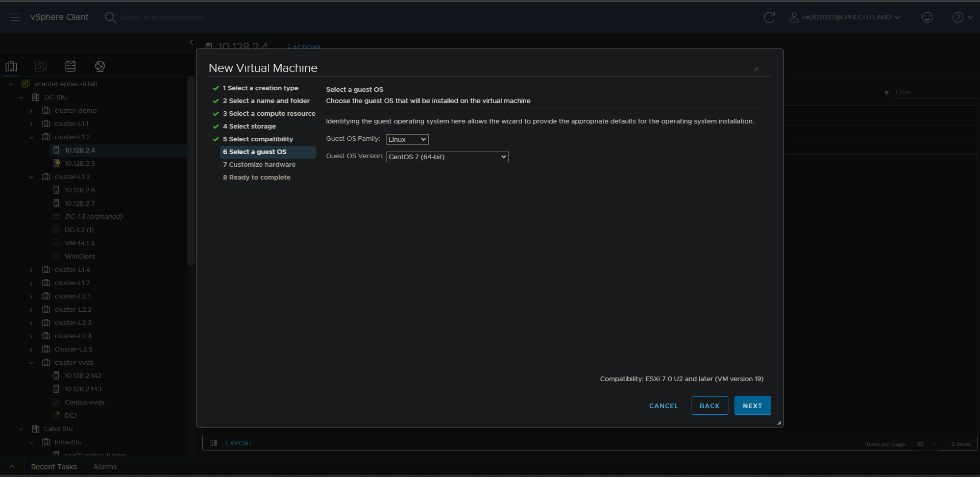This screenshot has height=477, width=980.
Task: Open the help question-mark menu
Action: [x=962, y=17]
